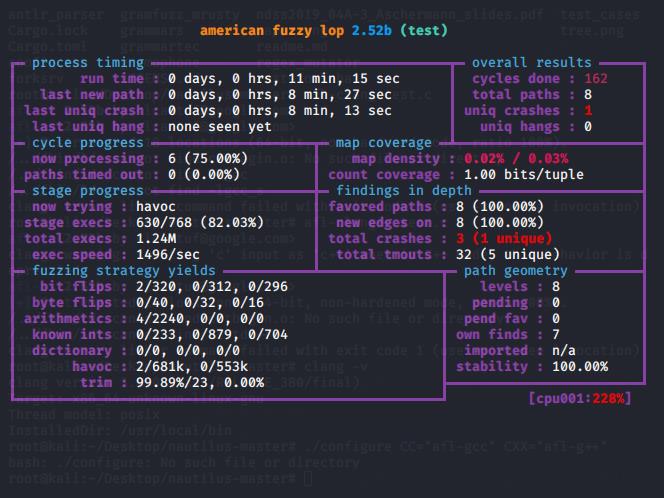Click stage execs '630/768 (82.03%)'

pos(200,223)
